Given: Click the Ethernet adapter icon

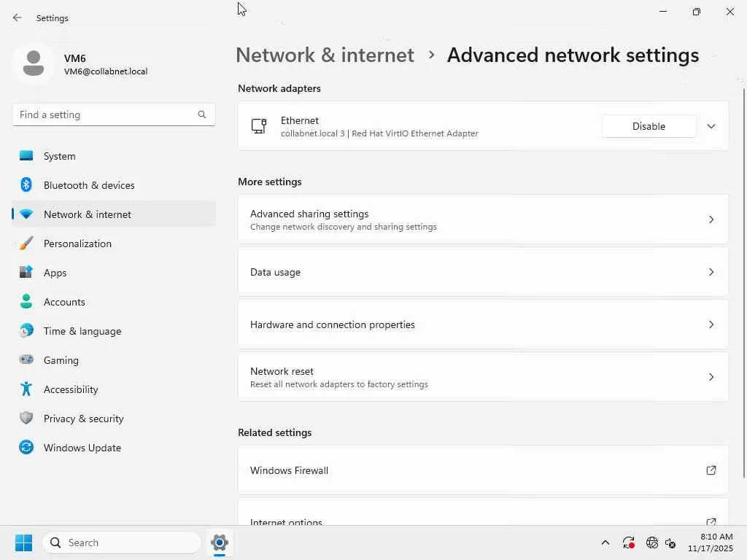Looking at the screenshot, I should (259, 126).
